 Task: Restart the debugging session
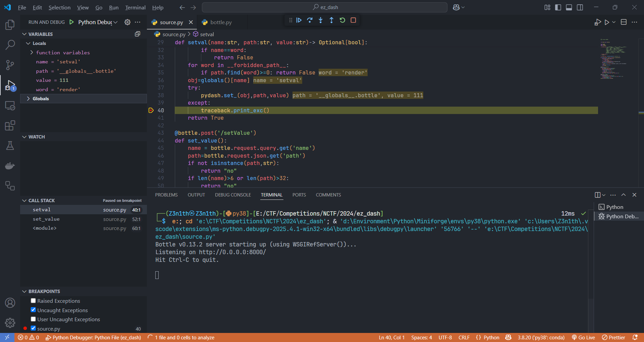[342, 20]
